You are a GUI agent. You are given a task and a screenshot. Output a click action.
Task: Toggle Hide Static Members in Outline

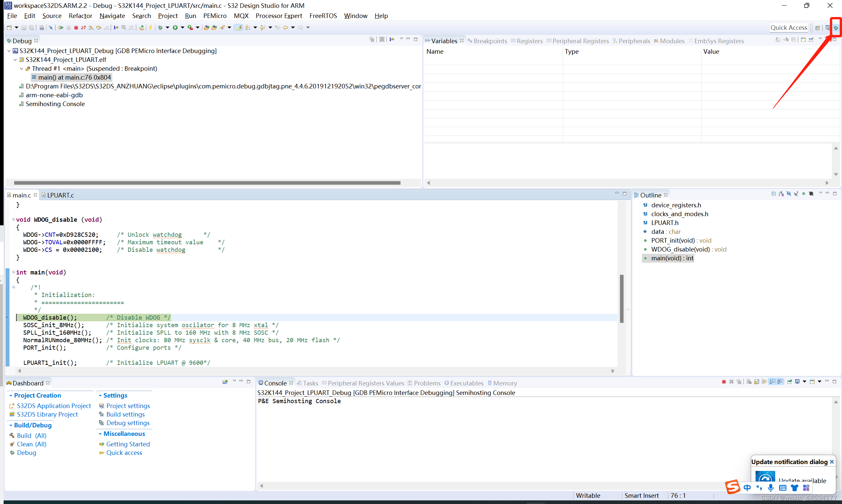[796, 194]
